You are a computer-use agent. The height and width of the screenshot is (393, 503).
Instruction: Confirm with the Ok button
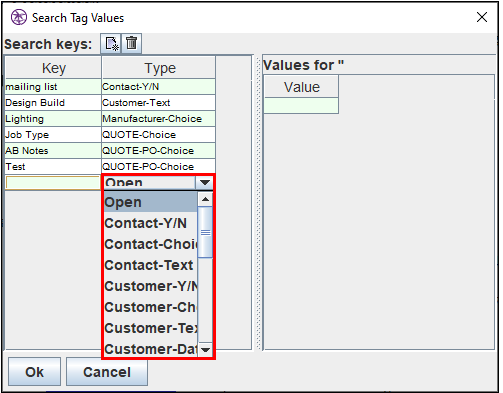[34, 372]
